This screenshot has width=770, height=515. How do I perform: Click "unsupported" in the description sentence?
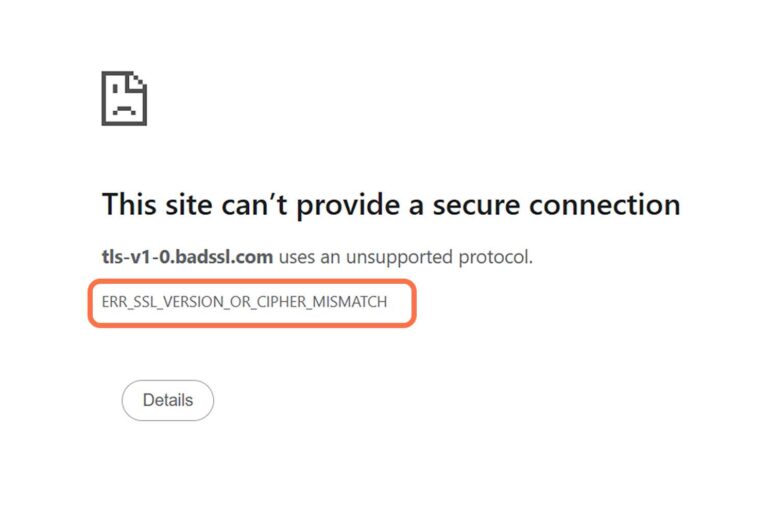[x=399, y=258]
